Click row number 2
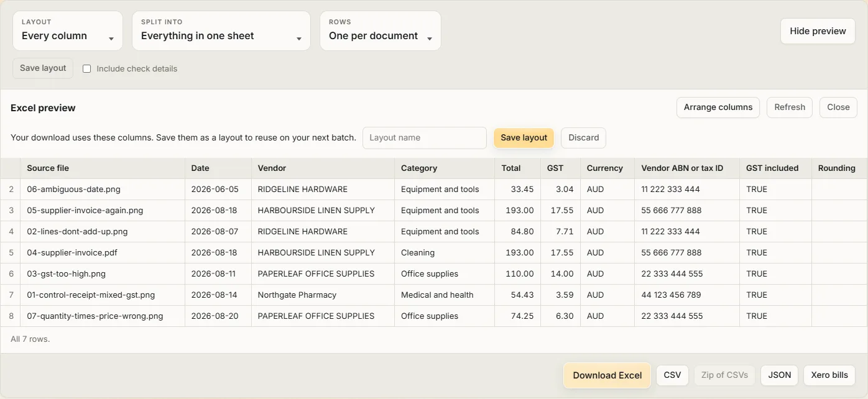 click(x=11, y=190)
